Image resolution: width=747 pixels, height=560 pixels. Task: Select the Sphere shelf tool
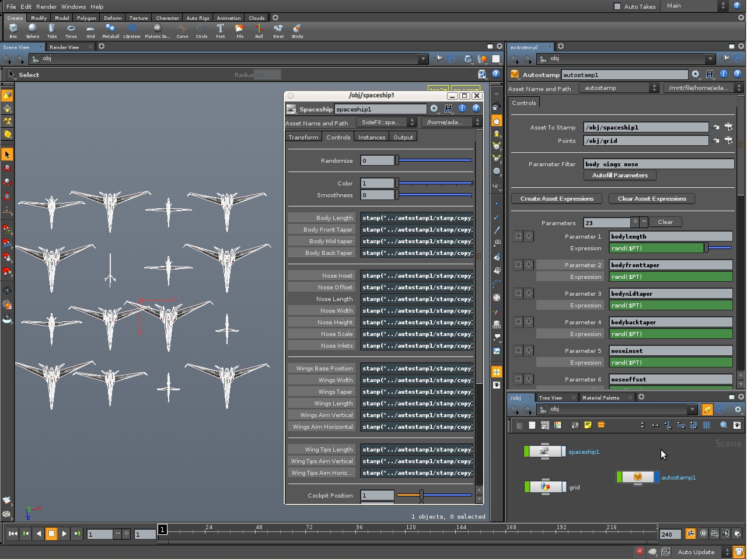click(x=33, y=31)
